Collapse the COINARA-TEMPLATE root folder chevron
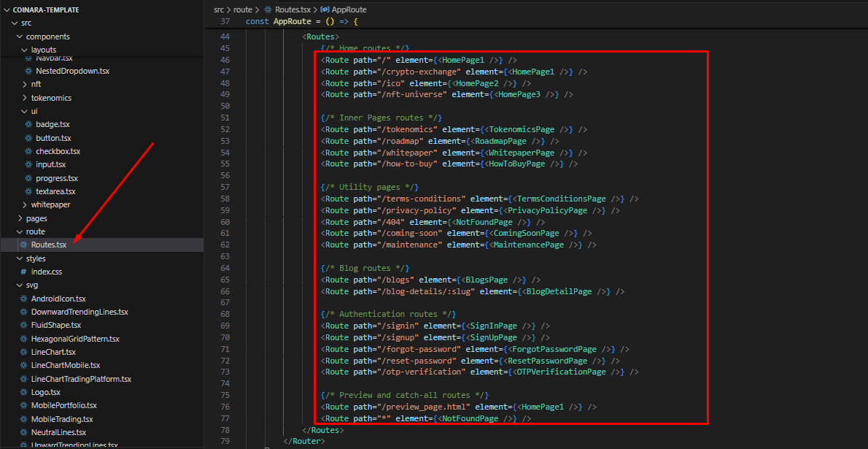Viewport: 868px width, 449px height. (6, 10)
